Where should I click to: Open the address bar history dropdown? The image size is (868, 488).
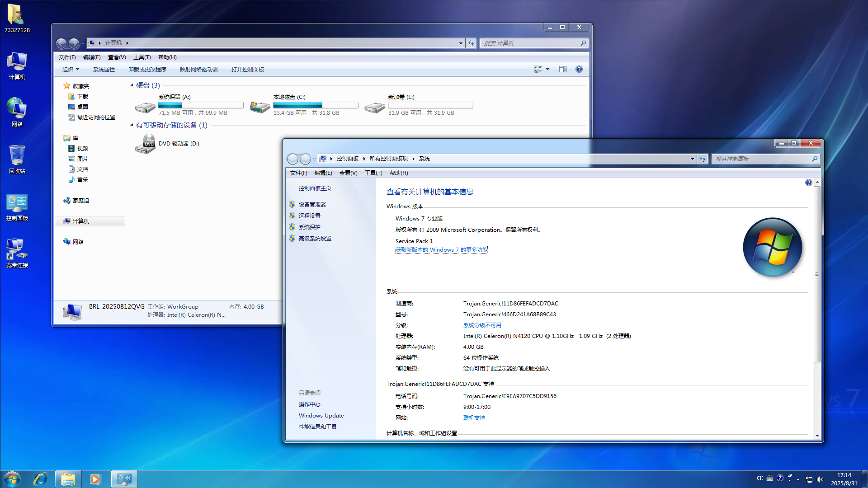[x=461, y=43]
